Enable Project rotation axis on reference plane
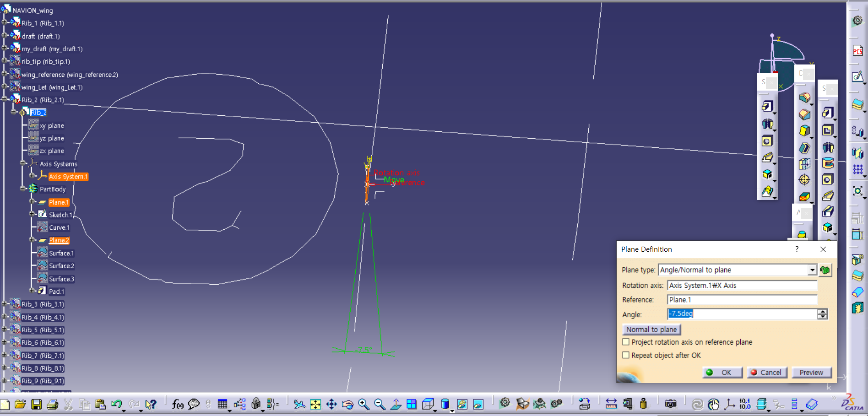 626,342
